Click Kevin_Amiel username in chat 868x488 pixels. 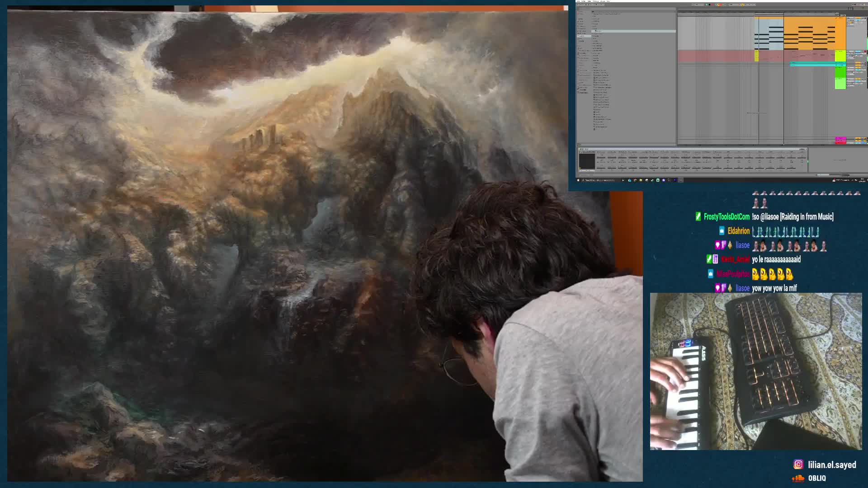tap(735, 259)
